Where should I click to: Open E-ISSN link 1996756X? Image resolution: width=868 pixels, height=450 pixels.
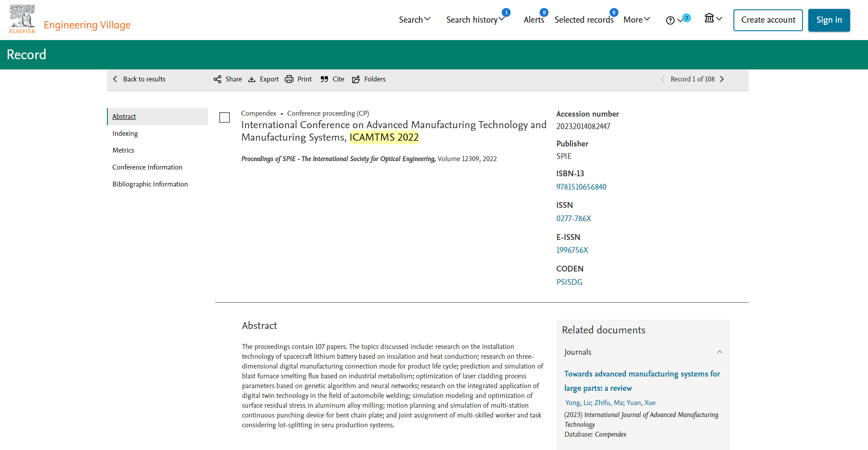pyautogui.click(x=572, y=250)
